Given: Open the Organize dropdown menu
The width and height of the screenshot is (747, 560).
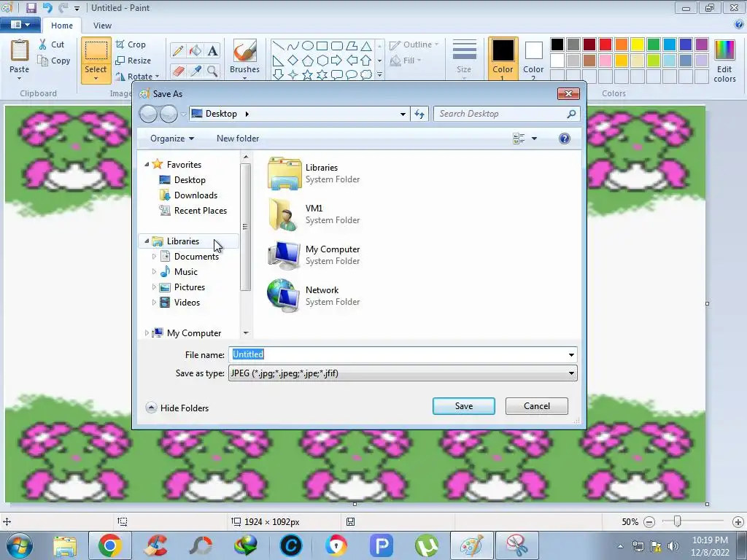Looking at the screenshot, I should pyautogui.click(x=172, y=139).
